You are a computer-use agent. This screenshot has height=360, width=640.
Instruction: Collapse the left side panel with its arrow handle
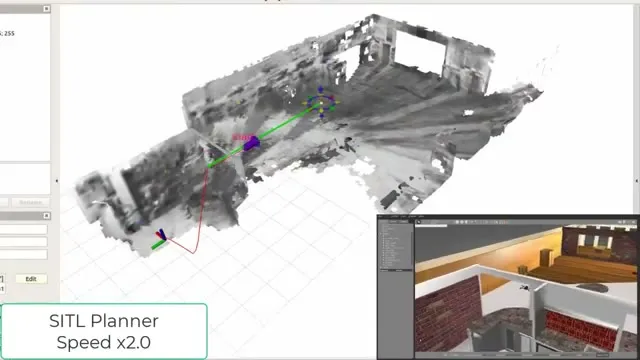tap(57, 180)
